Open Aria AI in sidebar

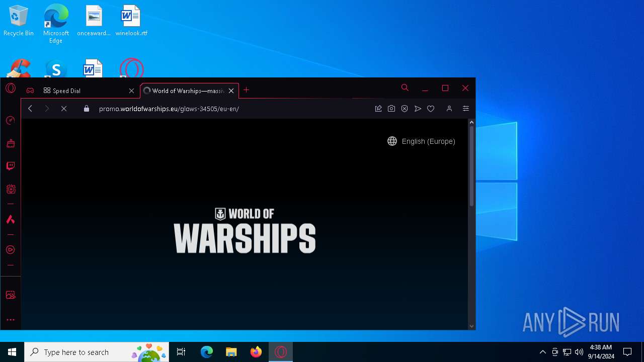[x=11, y=219]
